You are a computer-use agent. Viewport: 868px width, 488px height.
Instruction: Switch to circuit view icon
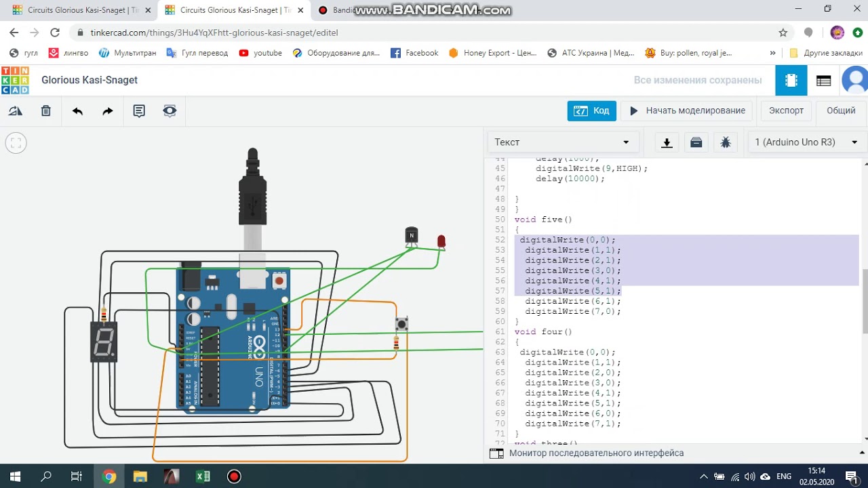791,80
